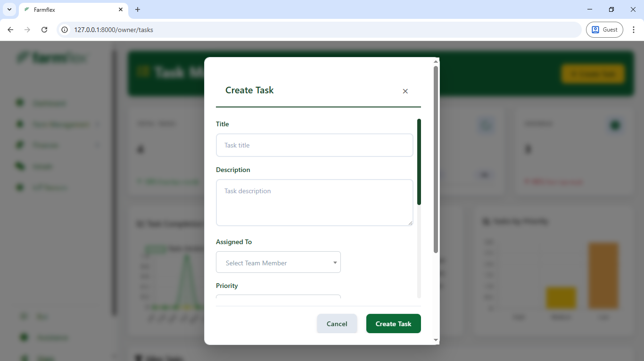Click the Create Task dialog heading
The height and width of the screenshot is (361, 644).
pyautogui.click(x=249, y=90)
